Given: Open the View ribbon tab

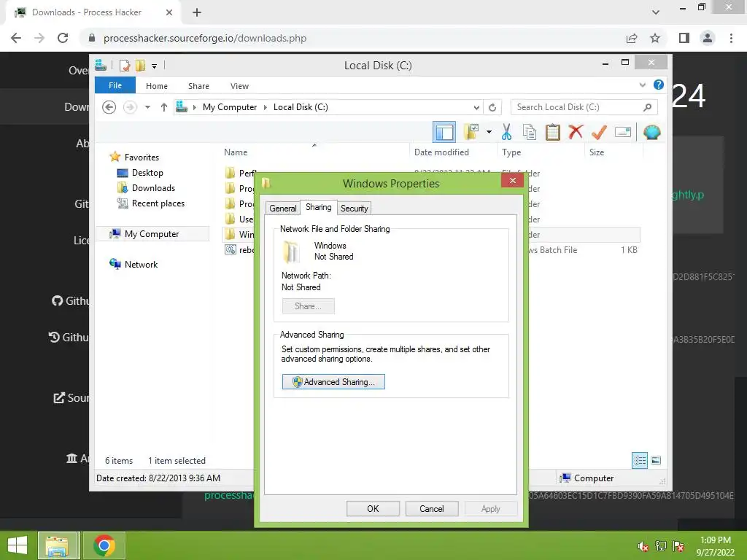Looking at the screenshot, I should pos(239,86).
